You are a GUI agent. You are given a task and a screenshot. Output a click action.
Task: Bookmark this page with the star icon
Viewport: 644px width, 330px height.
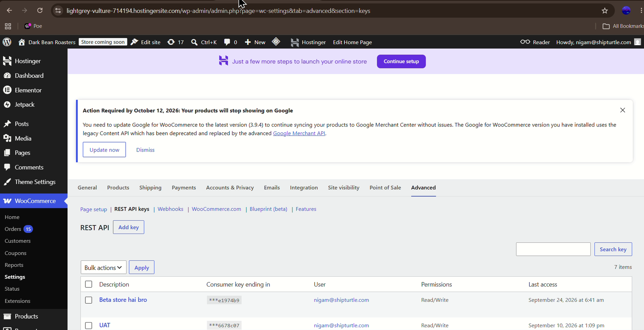pos(605,11)
